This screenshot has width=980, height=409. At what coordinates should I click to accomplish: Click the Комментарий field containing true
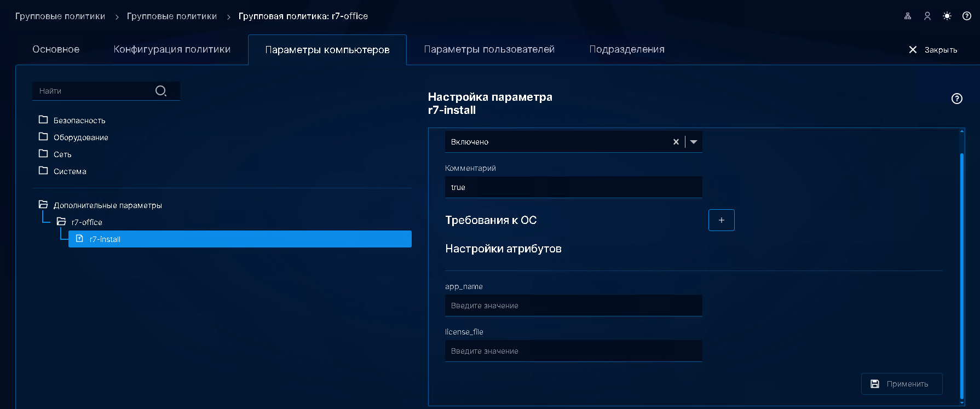574,187
